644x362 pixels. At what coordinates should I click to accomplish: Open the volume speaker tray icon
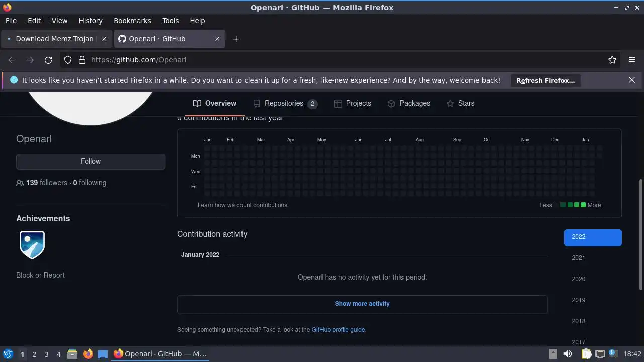pyautogui.click(x=568, y=354)
